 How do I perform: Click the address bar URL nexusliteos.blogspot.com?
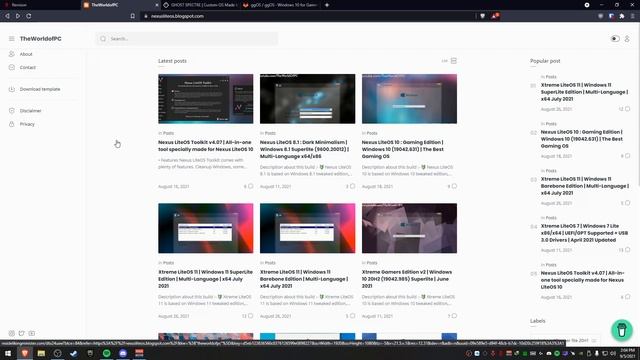pyautogui.click(x=177, y=16)
